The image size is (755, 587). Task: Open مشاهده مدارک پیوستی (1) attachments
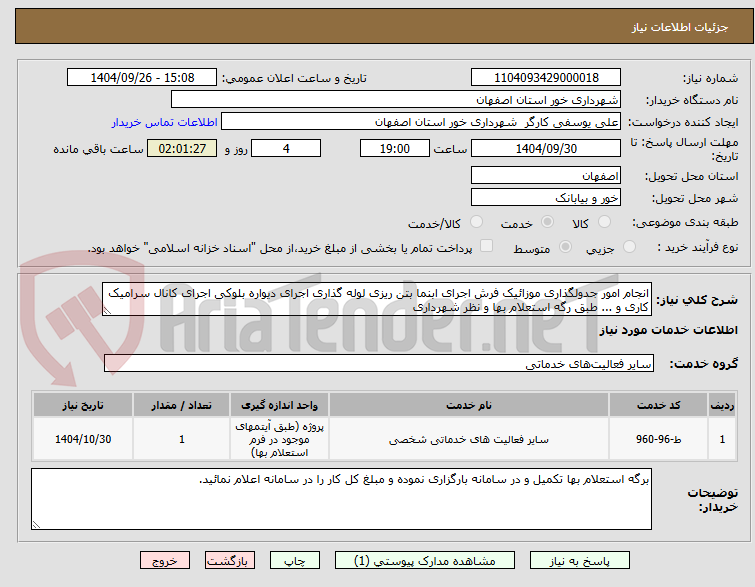(425, 561)
